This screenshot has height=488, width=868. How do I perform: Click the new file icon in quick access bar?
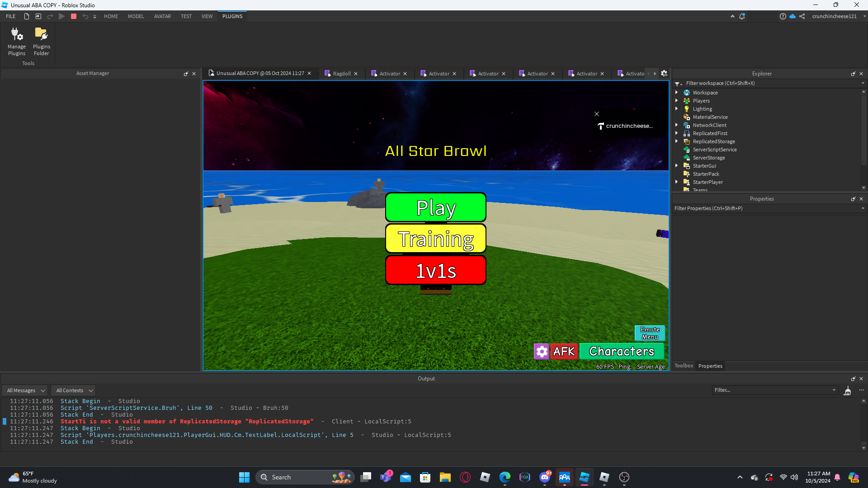27,16
